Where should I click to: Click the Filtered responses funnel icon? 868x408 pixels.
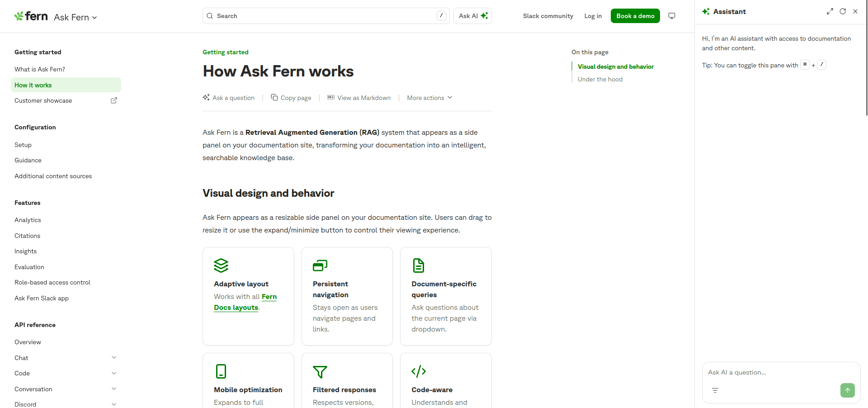click(320, 372)
